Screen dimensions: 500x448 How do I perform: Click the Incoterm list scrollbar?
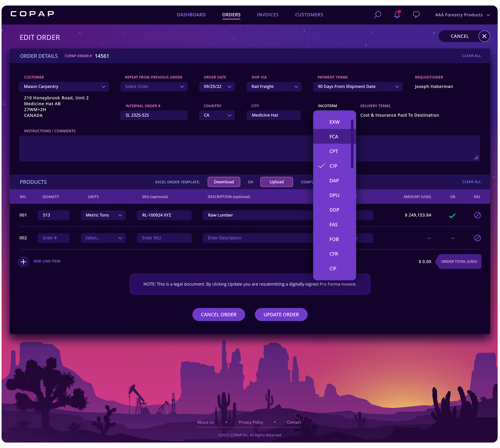click(x=352, y=144)
